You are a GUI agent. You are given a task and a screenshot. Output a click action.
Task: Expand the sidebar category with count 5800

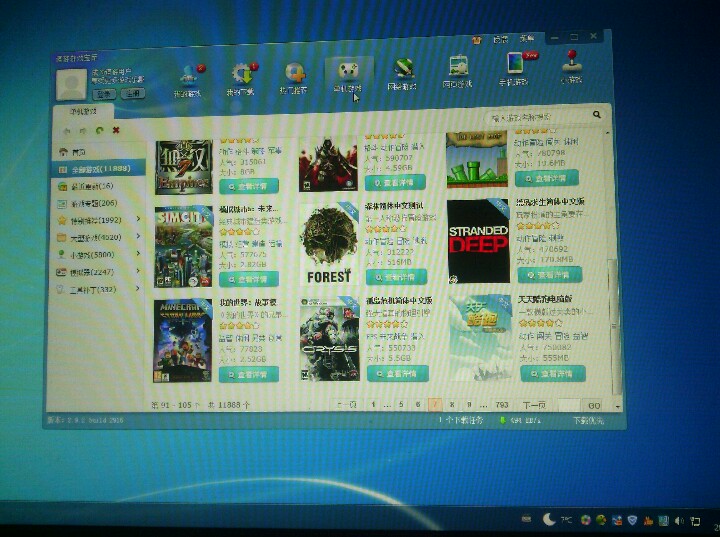[x=138, y=255]
